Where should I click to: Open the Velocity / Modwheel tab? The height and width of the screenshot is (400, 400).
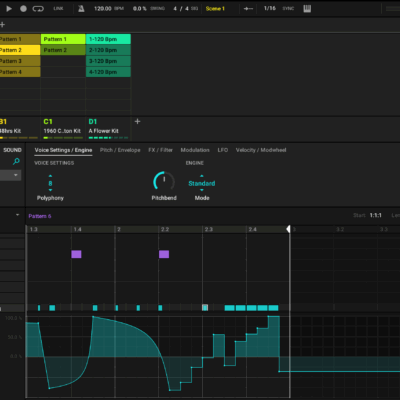pyautogui.click(x=261, y=150)
